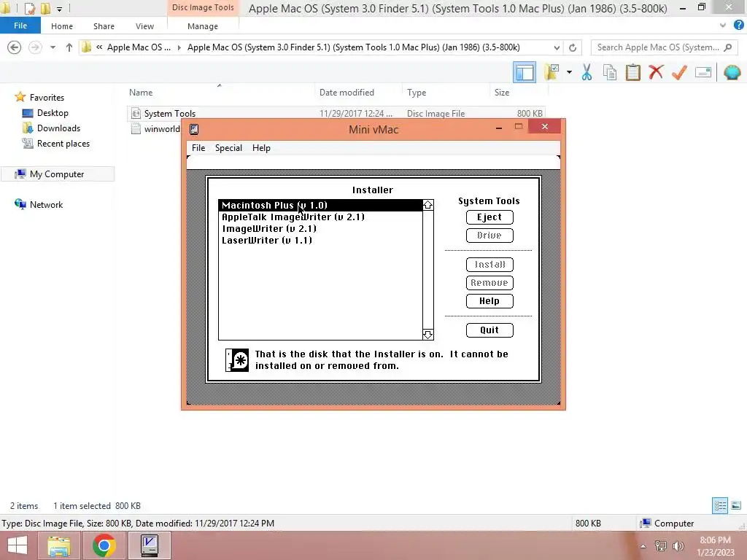The image size is (747, 560).
Task: Click the Eject button in Installer
Action: tap(489, 217)
